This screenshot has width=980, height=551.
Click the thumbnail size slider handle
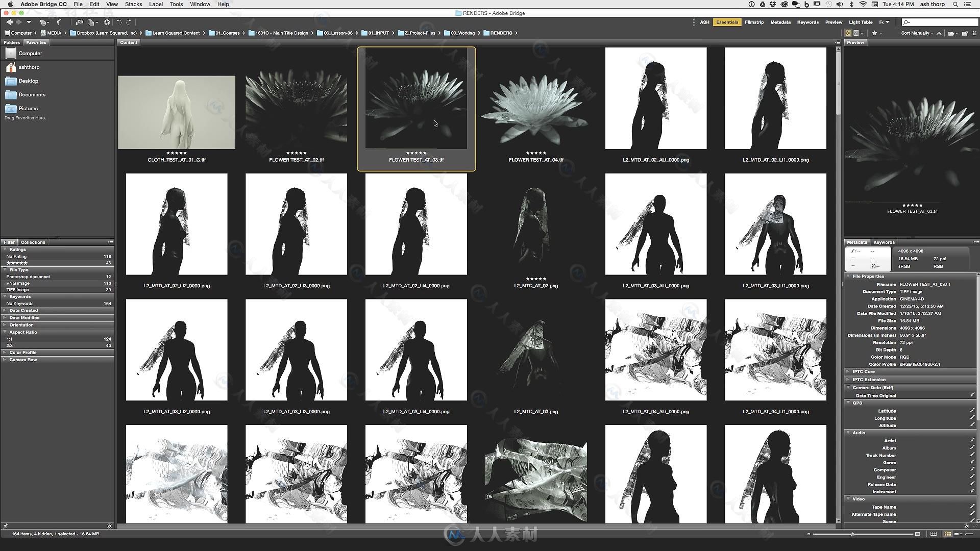coord(852,534)
